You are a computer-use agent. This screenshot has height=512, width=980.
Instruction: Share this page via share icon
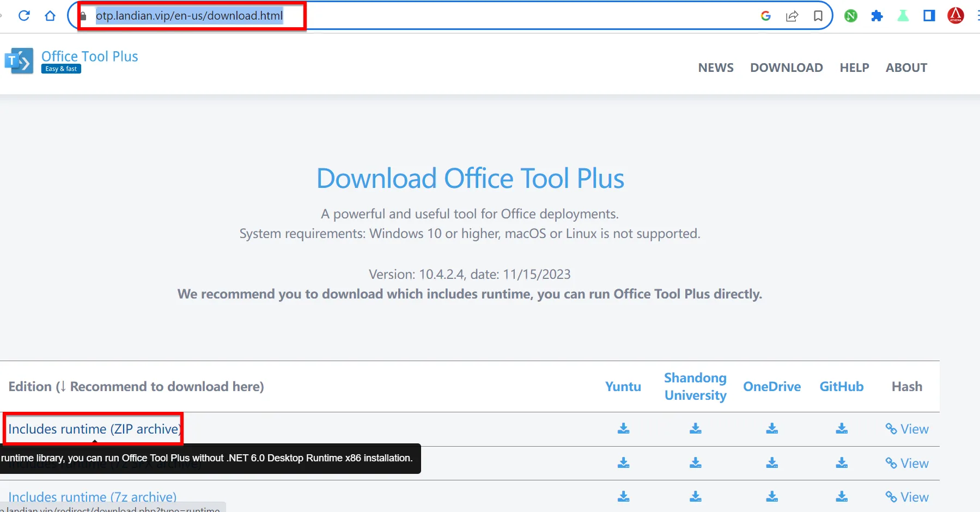coord(792,16)
